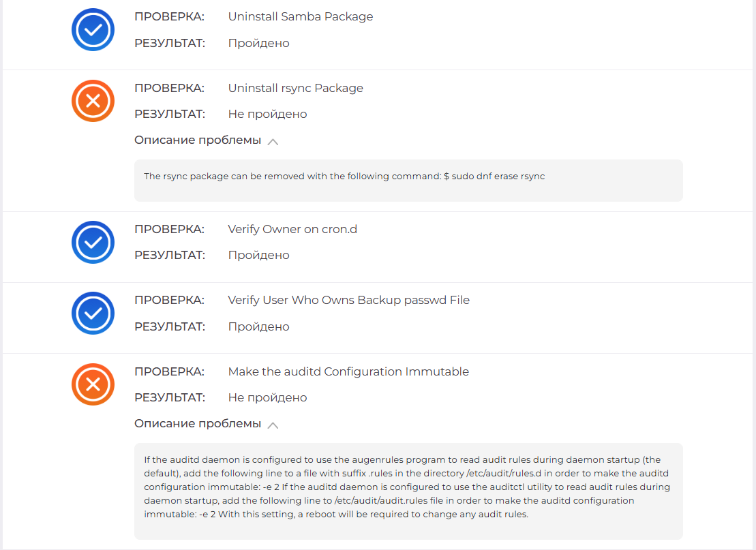Click the failed icon for auditd Configuration Immutable
The height and width of the screenshot is (550, 756).
click(x=93, y=384)
